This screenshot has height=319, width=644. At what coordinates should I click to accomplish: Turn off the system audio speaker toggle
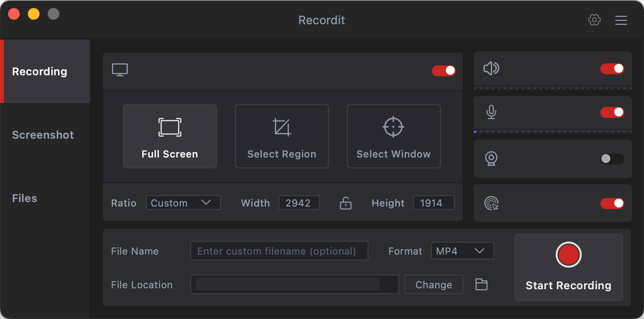(612, 69)
